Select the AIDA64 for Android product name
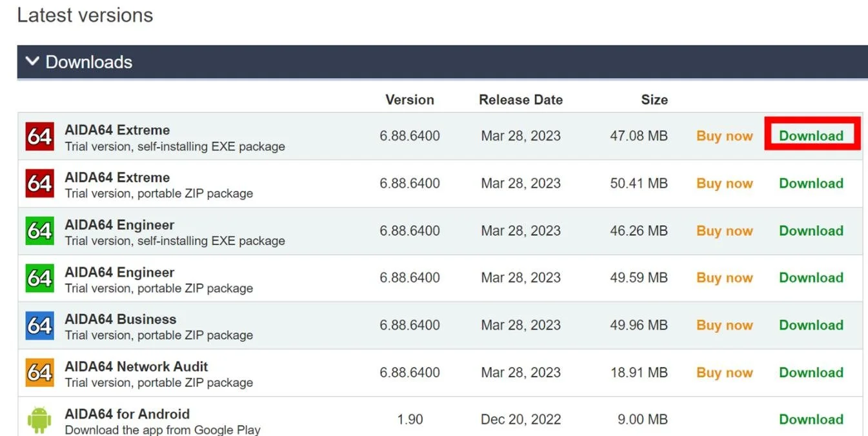This screenshot has height=436, width=868. [x=127, y=414]
